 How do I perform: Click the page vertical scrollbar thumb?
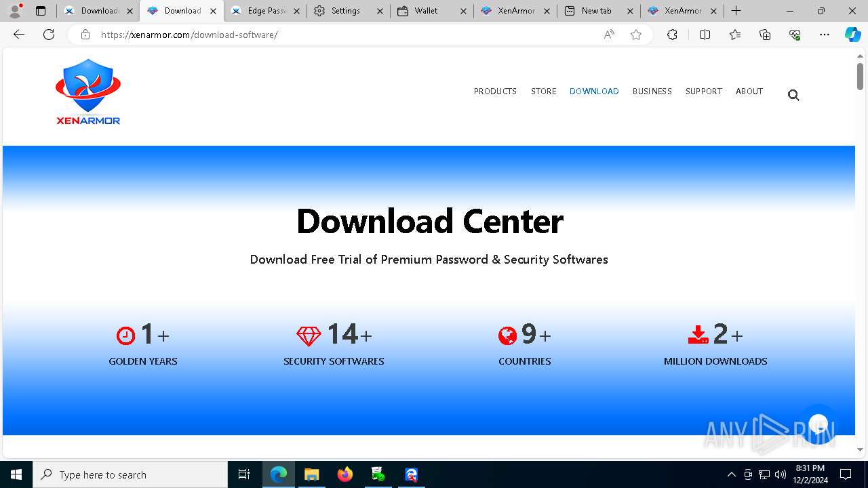860,75
